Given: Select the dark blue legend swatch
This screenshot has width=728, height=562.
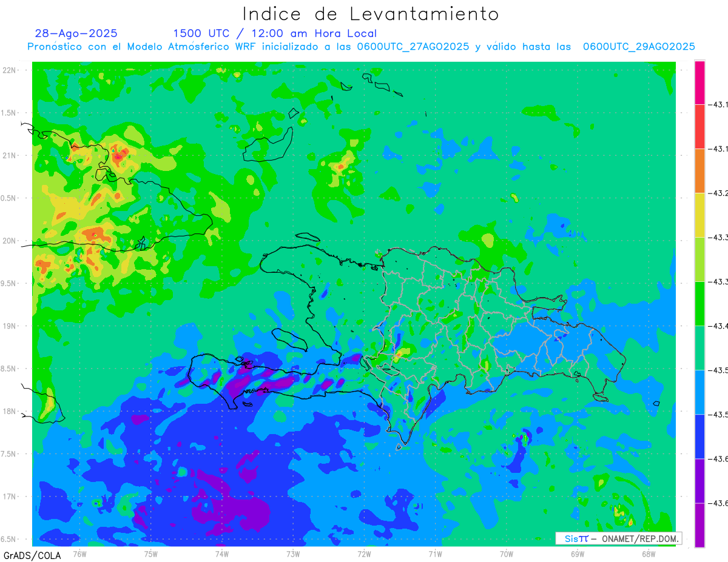Looking at the screenshot, I should (699, 437).
